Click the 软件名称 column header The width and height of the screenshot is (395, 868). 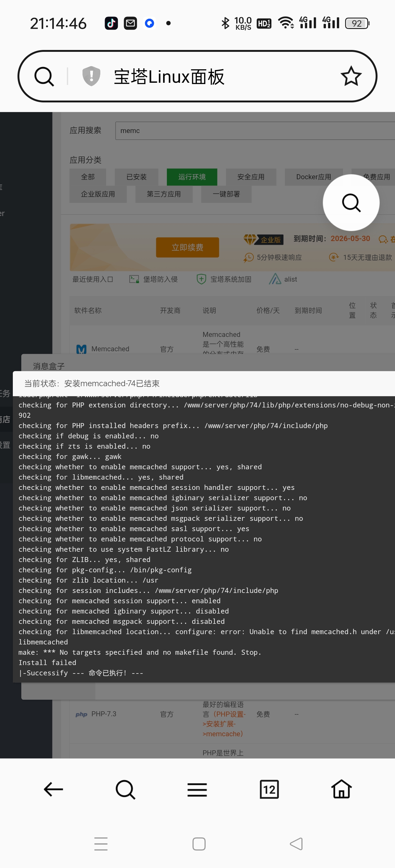tap(88, 310)
